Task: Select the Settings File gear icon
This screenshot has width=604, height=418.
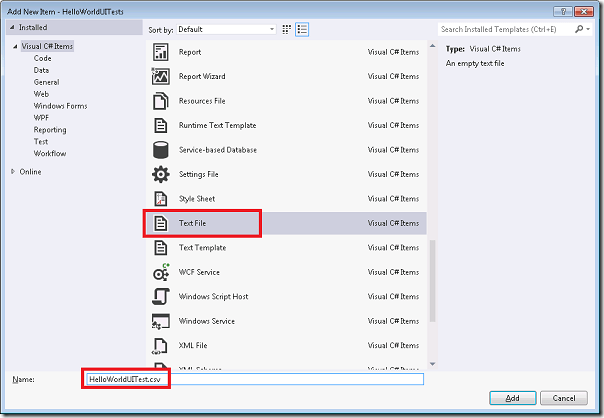Action: [161, 174]
